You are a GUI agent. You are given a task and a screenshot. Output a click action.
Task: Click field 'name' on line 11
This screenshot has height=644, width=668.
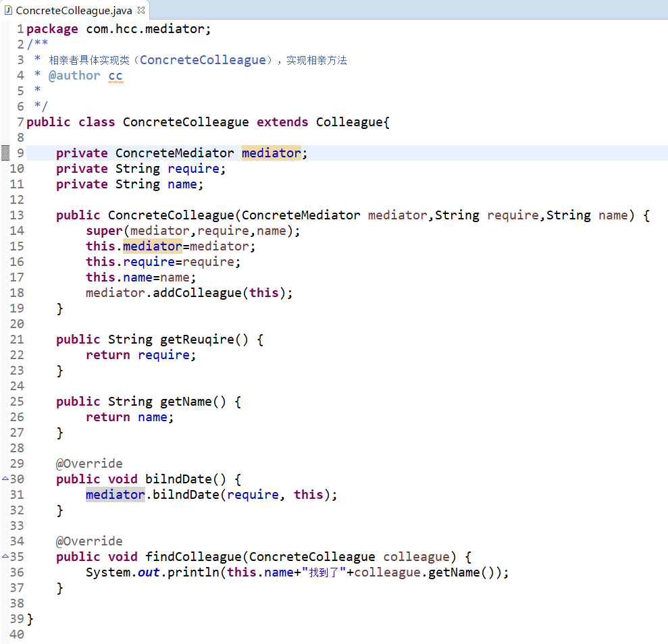(182, 184)
